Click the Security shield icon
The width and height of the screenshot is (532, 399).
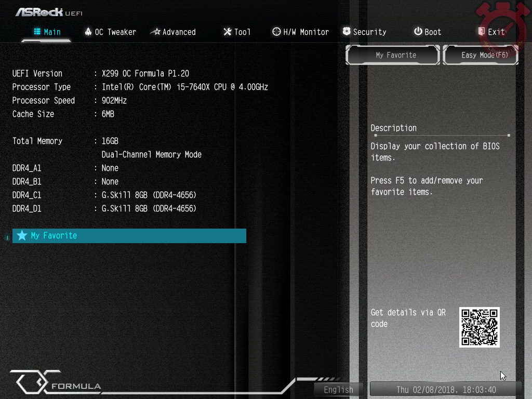347,32
